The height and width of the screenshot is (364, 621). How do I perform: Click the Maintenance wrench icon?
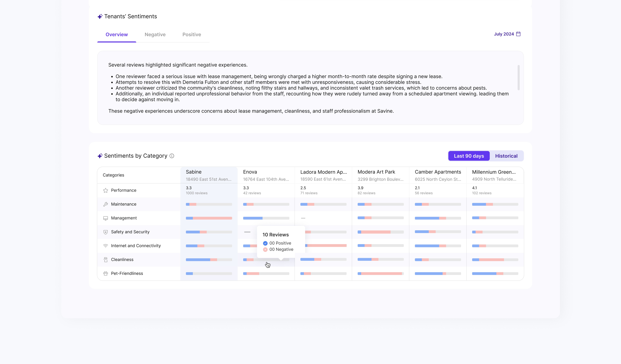pos(105,204)
